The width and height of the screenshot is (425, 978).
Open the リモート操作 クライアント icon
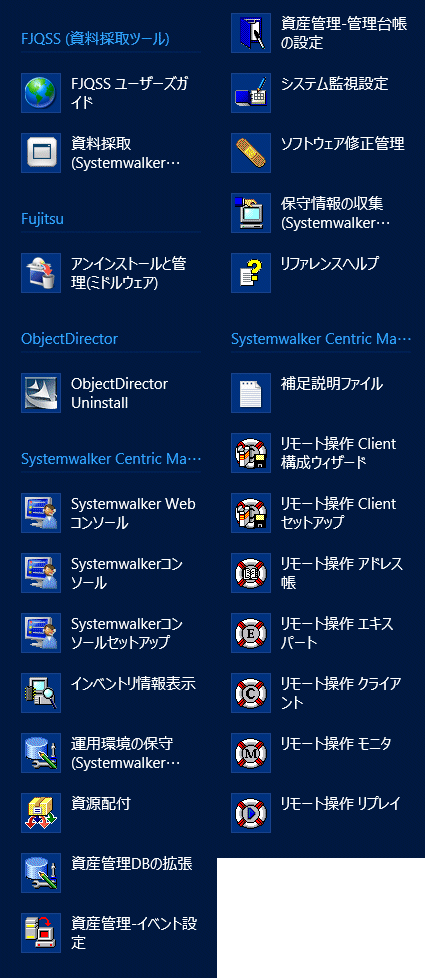tap(251, 692)
